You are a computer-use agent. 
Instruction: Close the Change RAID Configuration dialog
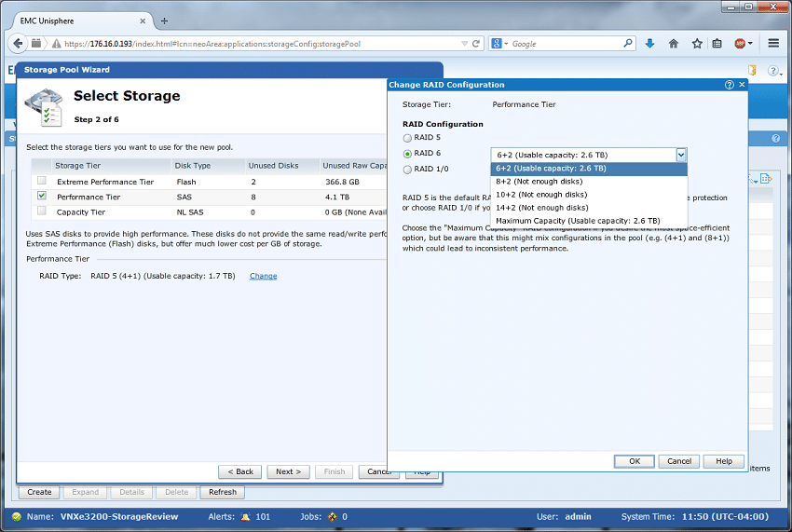[742, 85]
